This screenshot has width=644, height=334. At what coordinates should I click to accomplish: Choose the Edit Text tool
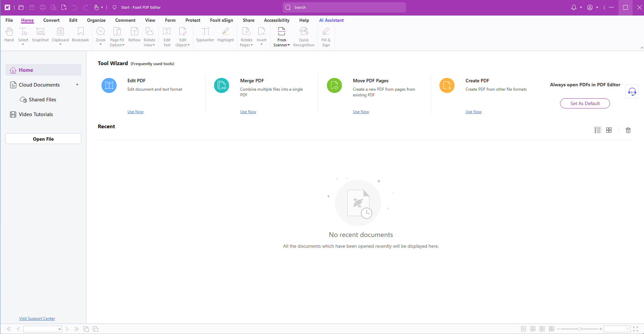pos(167,37)
